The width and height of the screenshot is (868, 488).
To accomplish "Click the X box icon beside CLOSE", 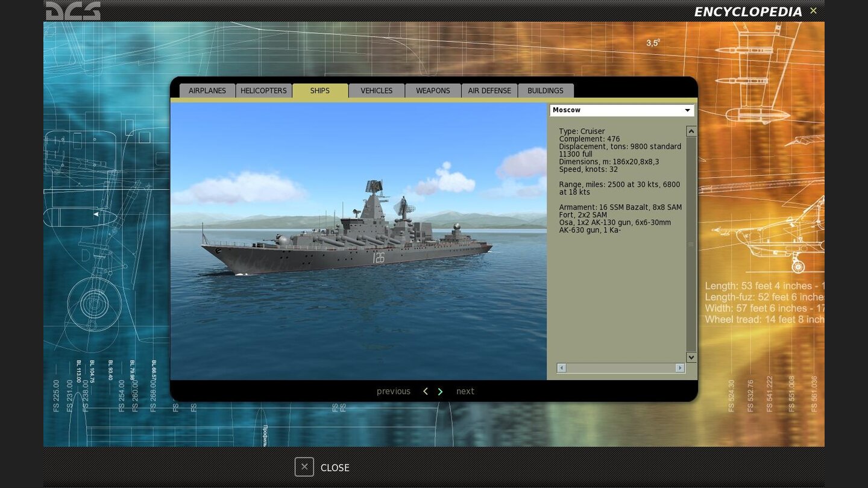I will click(304, 467).
